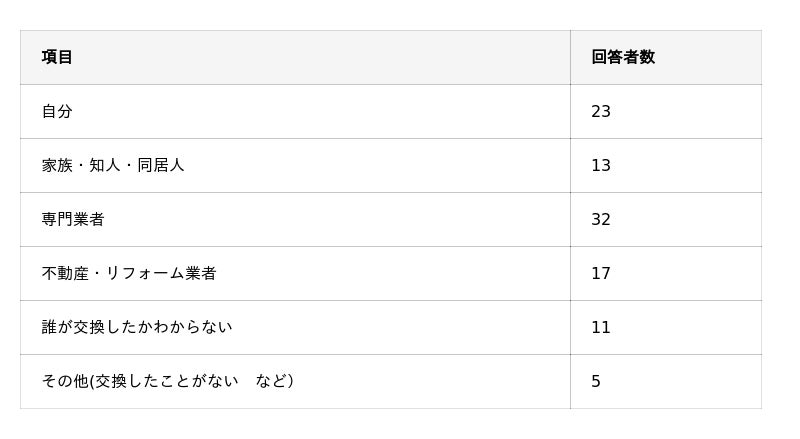Select the value 5 in the last row
This screenshot has width=800, height=439.
(x=596, y=381)
